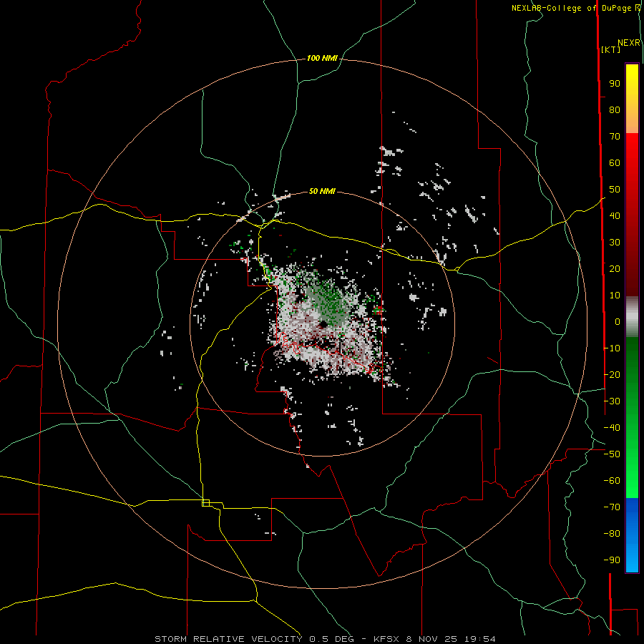Click the 50 value on velocity scale
644x644 pixels.
pyautogui.click(x=615, y=190)
